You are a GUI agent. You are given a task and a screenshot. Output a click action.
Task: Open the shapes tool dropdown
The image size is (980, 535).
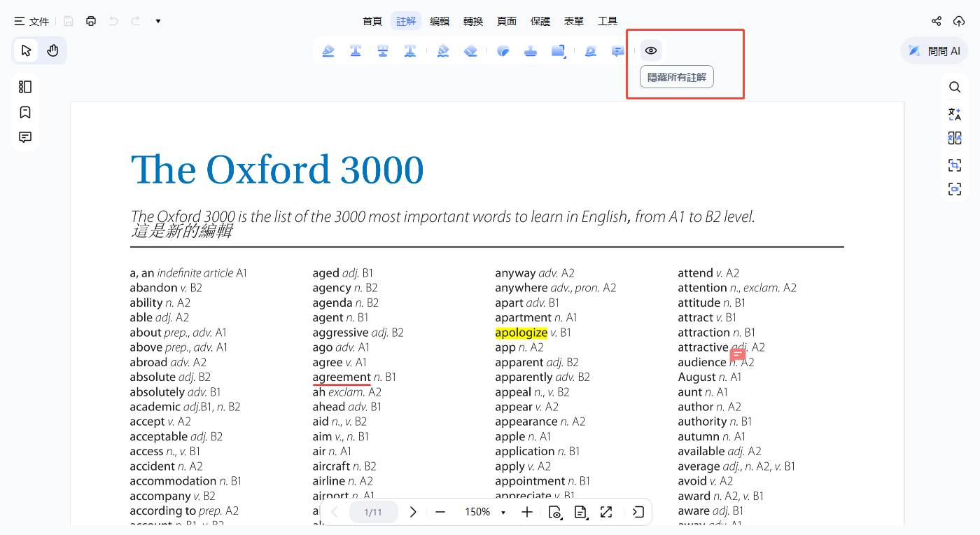pos(559,50)
